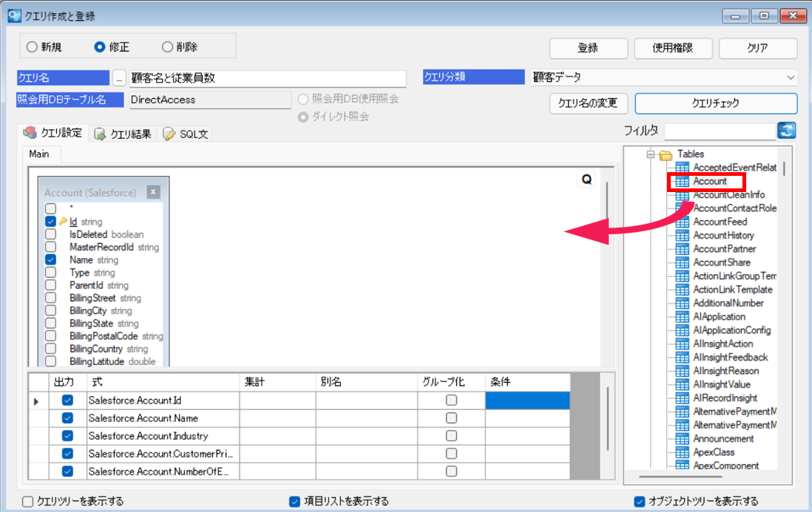Uncheck the Name field checkbox

click(x=51, y=259)
